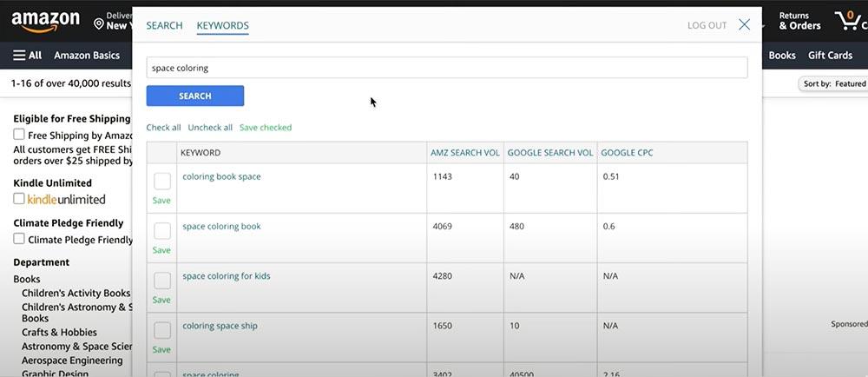The image size is (868, 377).
Task: Open Gift Cards in the nav bar
Action: pos(831,56)
